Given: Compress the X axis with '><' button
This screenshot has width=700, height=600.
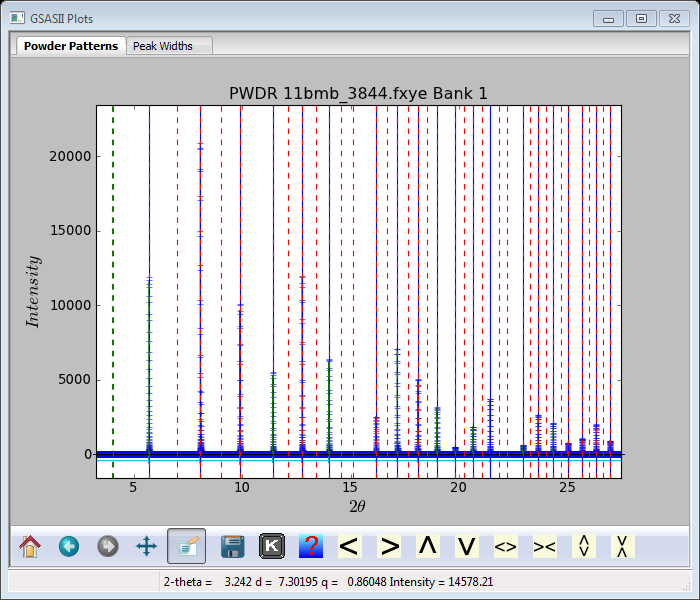Looking at the screenshot, I should click(x=545, y=546).
